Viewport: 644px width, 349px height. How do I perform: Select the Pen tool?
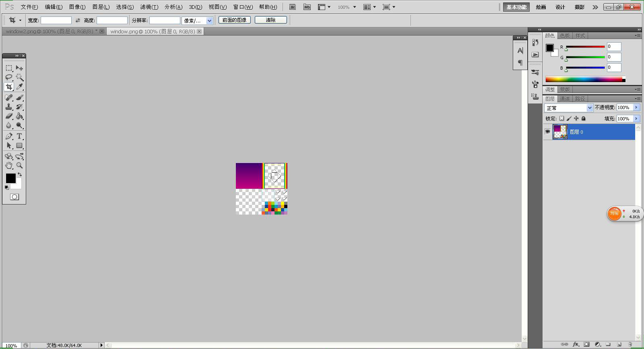(9, 136)
